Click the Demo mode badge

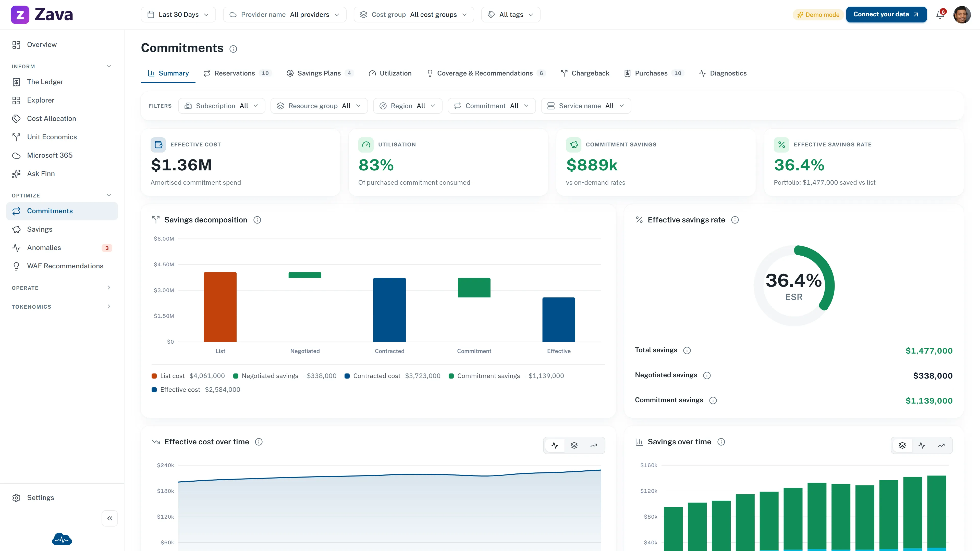818,15
